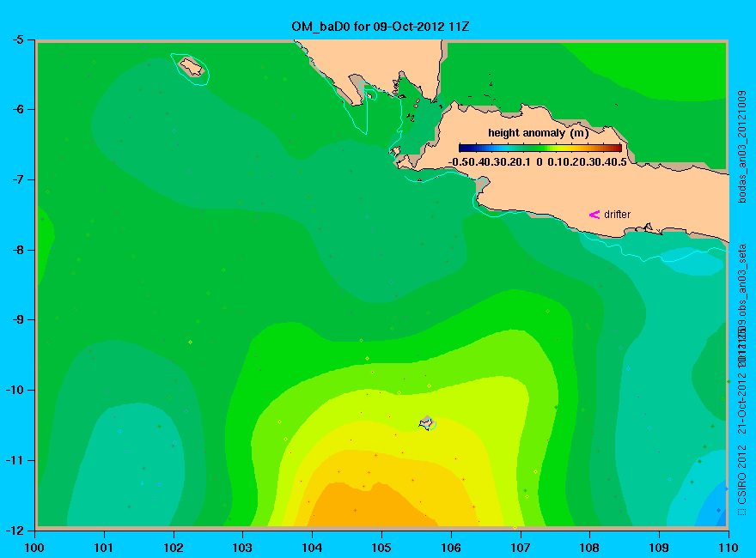This screenshot has width=756, height=558.
Task: Click the colorbar tick values row
Action: [538, 162]
